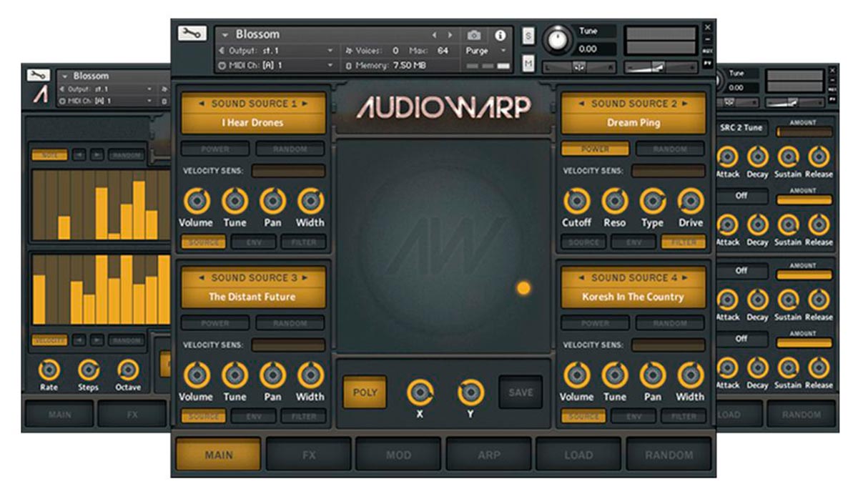858x504 pixels.
Task: Toggle the NOTE button in the left window
Action: [49, 154]
